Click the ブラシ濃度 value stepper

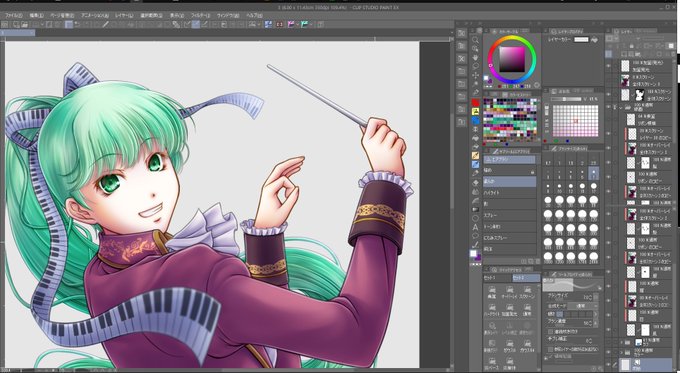point(590,323)
